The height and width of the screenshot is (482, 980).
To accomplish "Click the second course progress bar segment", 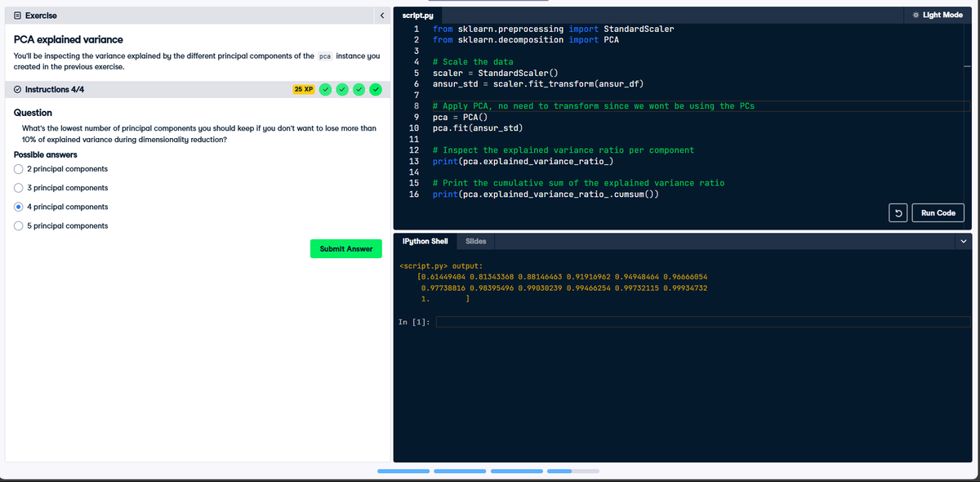I will 460,471.
